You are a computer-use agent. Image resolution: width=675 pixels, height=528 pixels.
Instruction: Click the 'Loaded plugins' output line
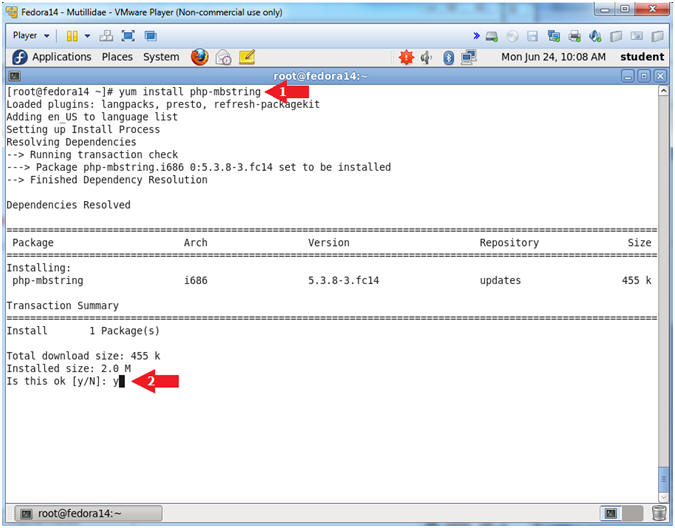[163, 104]
